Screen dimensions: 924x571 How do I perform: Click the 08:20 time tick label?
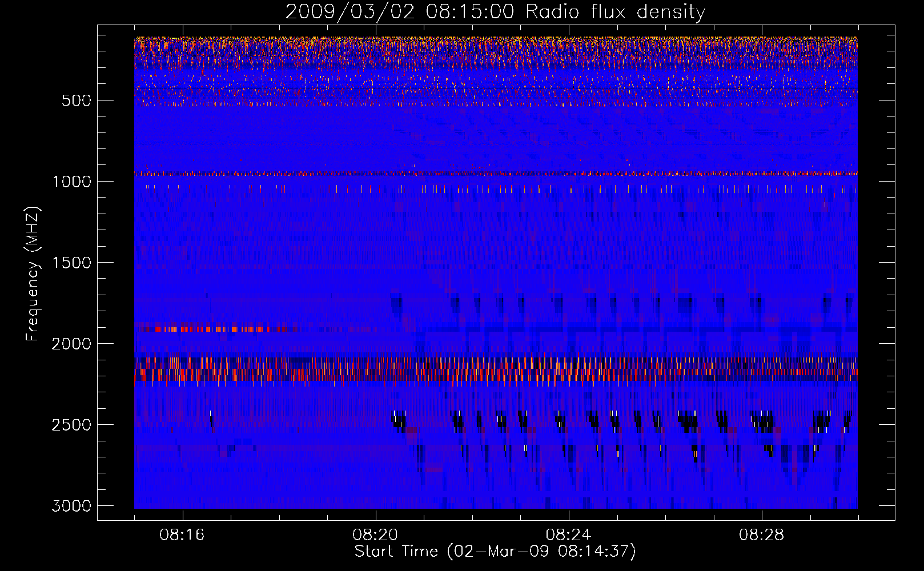coord(375,535)
